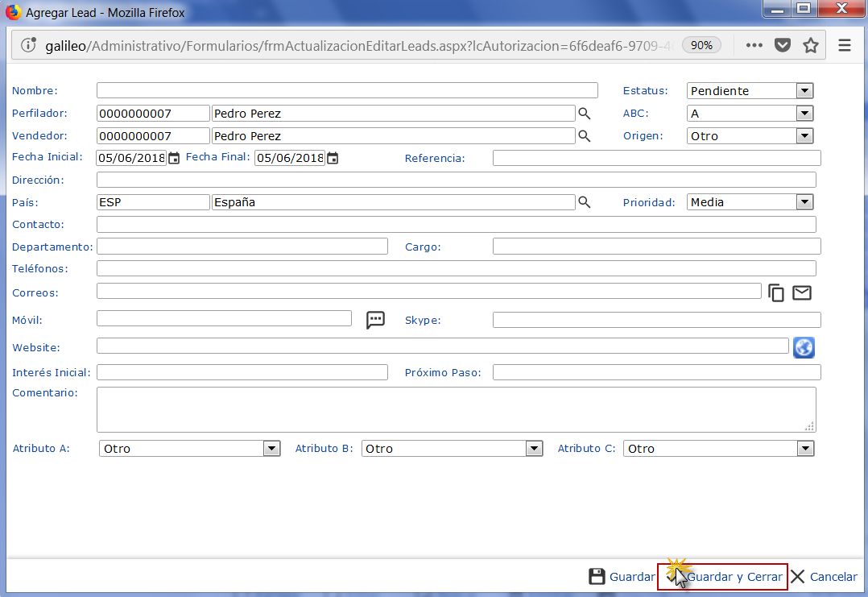The width and height of the screenshot is (868, 597).
Task: Focus the Móvil input field
Action: click(x=224, y=318)
